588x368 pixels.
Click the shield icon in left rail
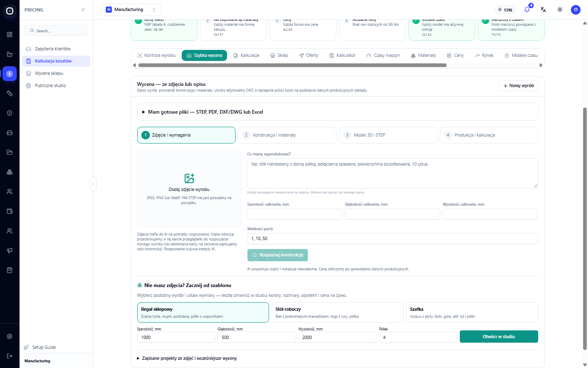(x=10, y=113)
